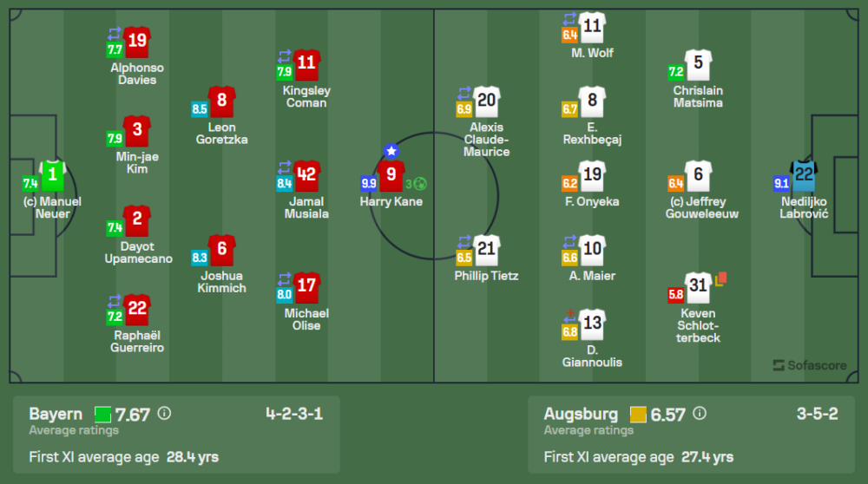Click substitution arrows above Phillip Tietz

pyautogui.click(x=464, y=240)
